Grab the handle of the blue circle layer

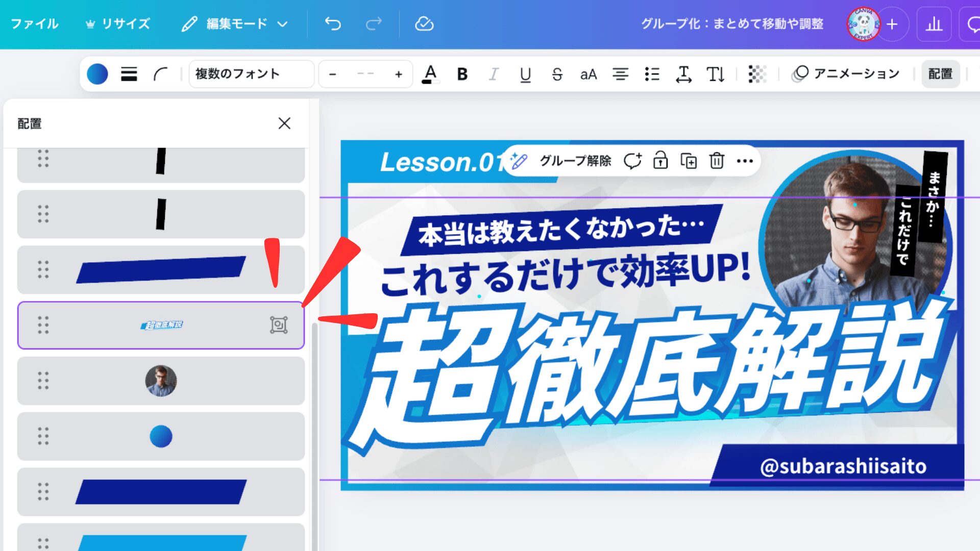pyautogui.click(x=43, y=436)
